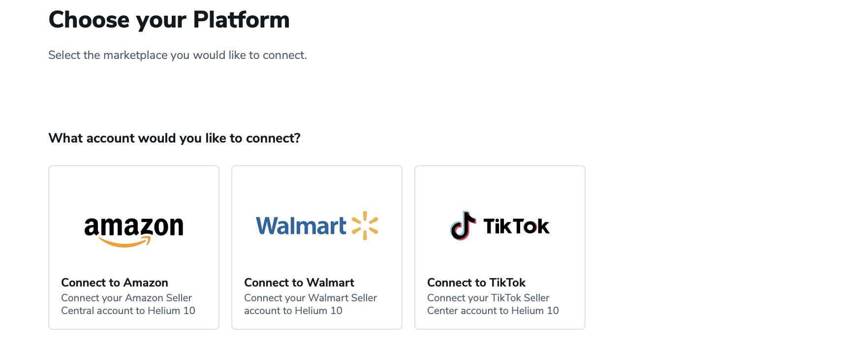Choose the Walmart platform card

[317, 247]
